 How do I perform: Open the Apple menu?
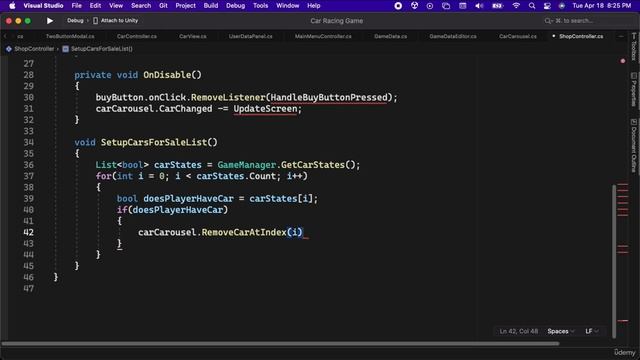click(12, 6)
